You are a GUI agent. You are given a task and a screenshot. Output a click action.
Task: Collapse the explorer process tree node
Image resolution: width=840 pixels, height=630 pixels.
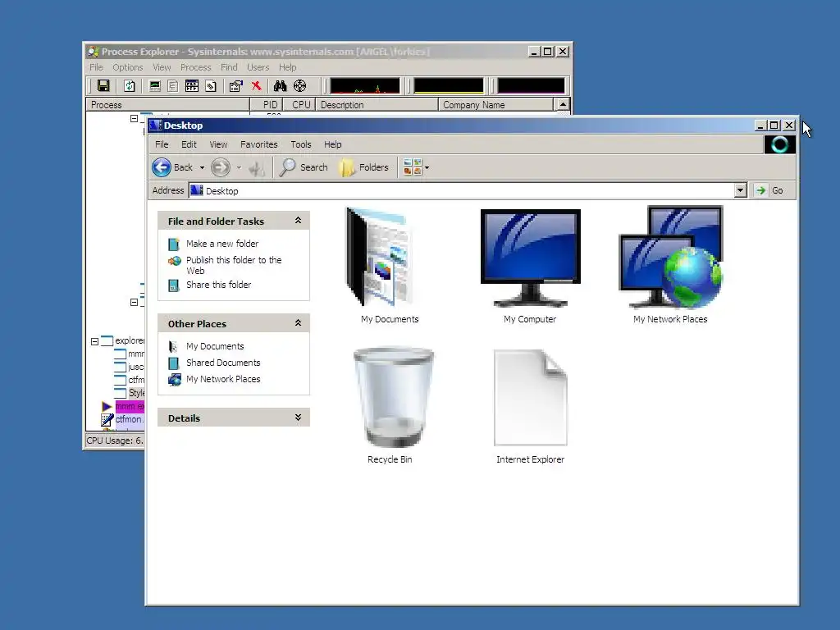coord(95,341)
